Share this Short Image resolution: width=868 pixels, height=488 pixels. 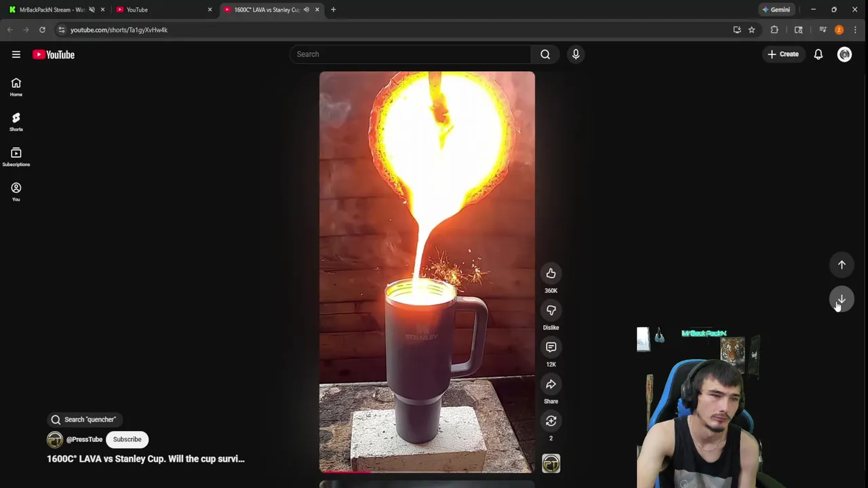click(551, 384)
